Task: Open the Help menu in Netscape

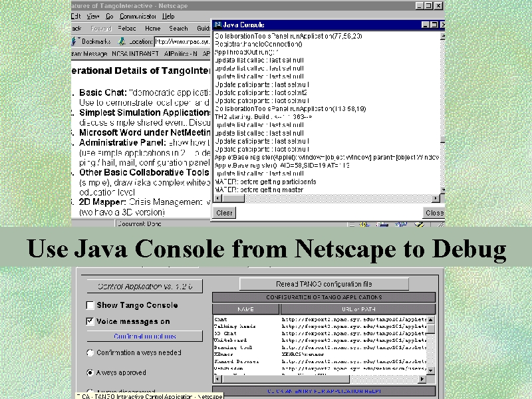Action: point(168,16)
